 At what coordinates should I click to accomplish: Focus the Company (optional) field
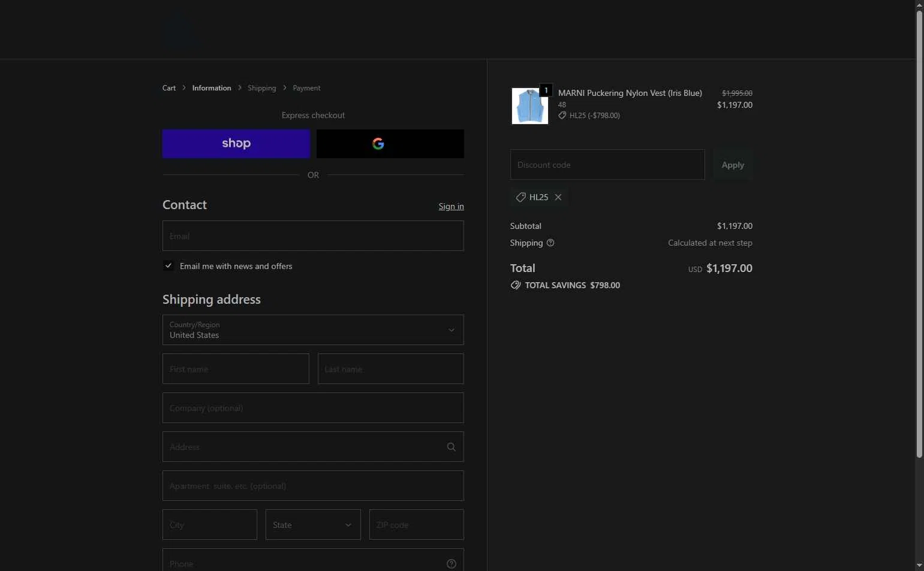(x=313, y=408)
